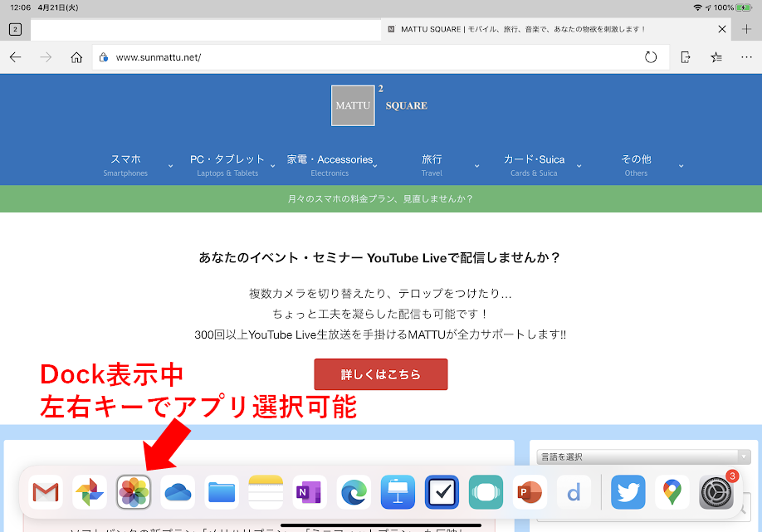Expand the Others submenu chevron
This screenshot has height=532, width=762.
[x=681, y=166]
